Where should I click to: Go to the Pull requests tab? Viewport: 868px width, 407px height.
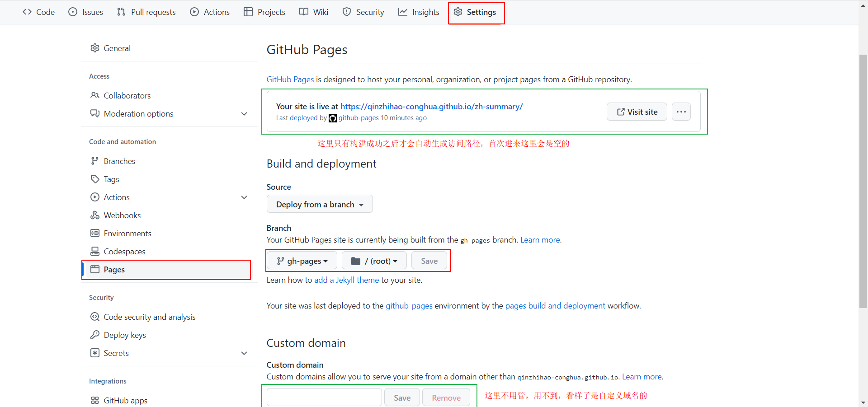[x=146, y=12]
